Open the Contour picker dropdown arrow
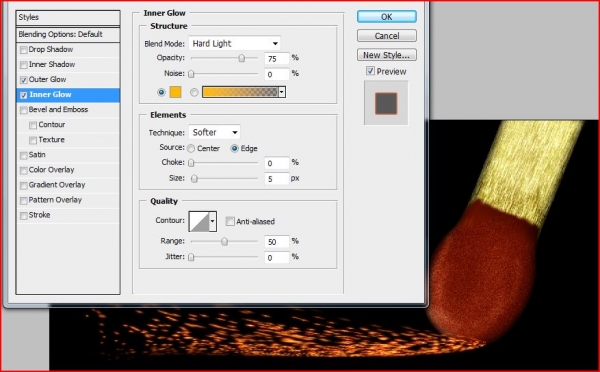Screen dimensions: 600x372 (212, 221)
